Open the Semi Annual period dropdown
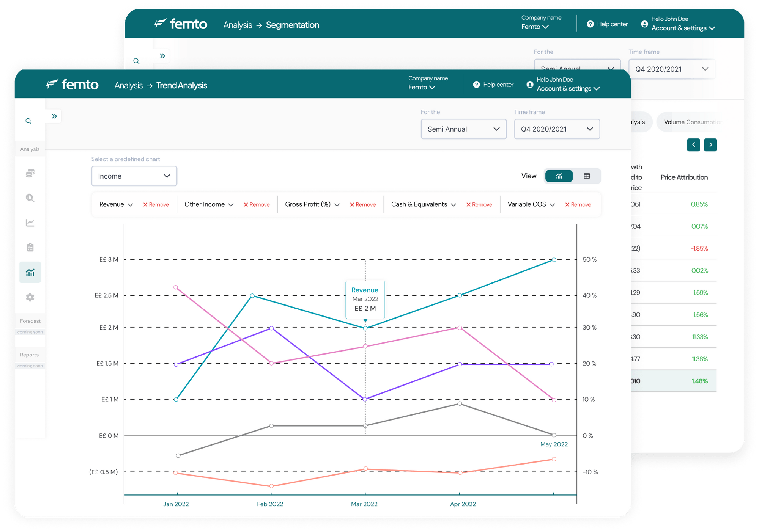 pos(463,129)
